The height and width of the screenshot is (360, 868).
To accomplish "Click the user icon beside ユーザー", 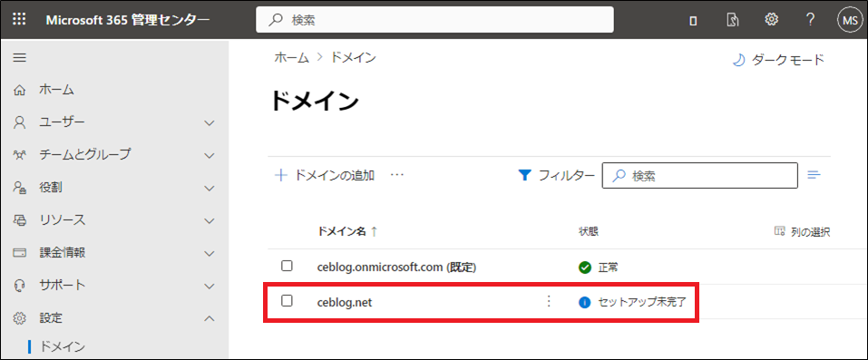I will [19, 122].
